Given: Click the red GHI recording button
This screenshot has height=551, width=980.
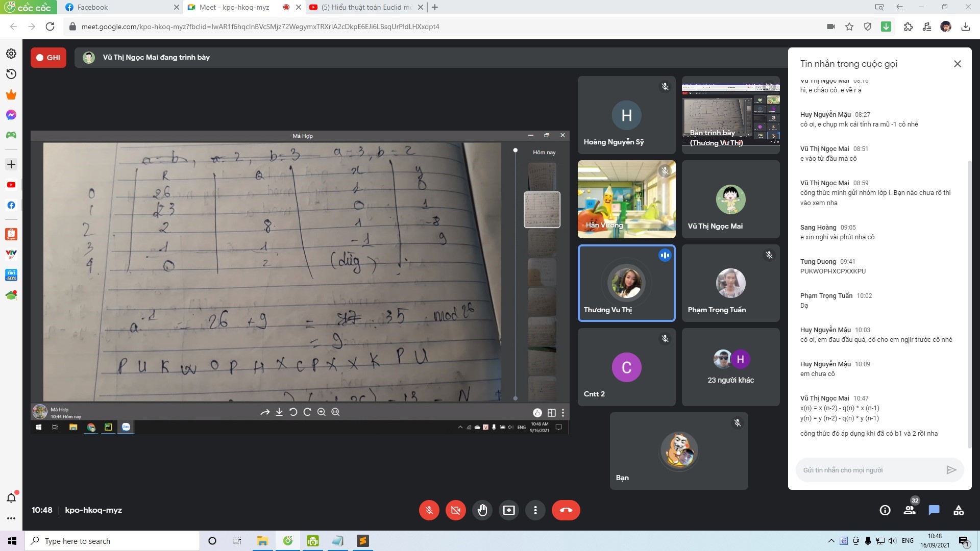Looking at the screenshot, I should coord(48,58).
